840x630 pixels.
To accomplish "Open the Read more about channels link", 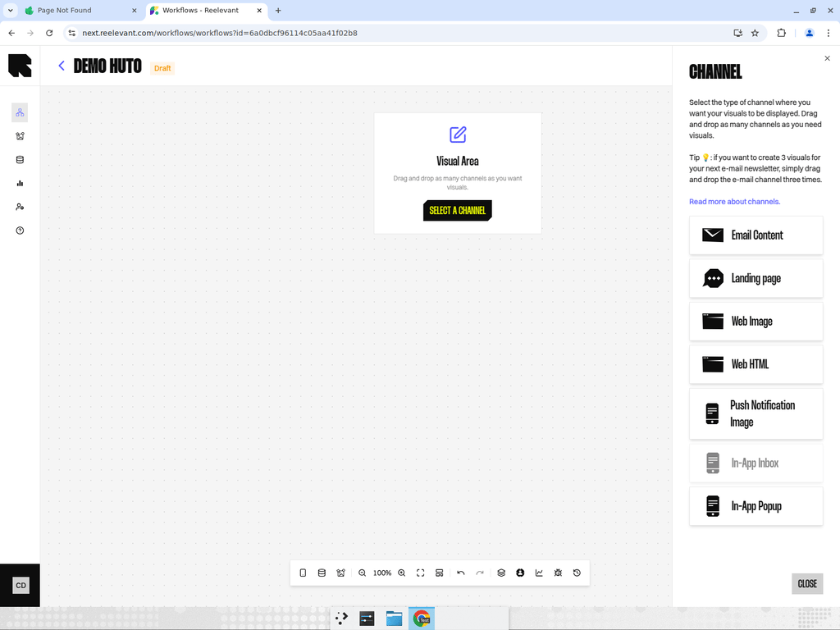I will [x=734, y=202].
